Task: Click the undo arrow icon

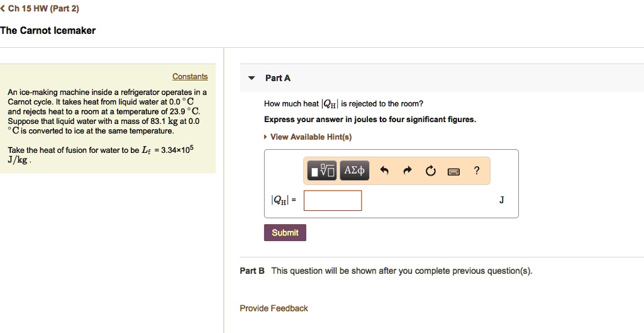Action: tap(386, 171)
